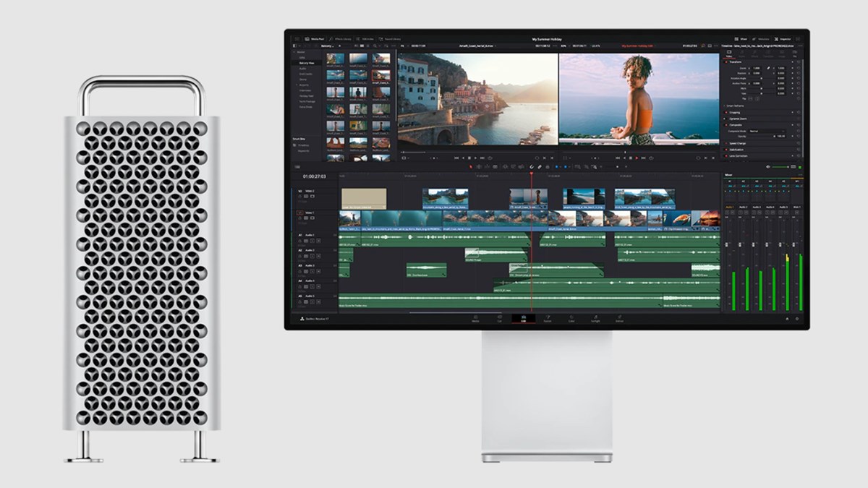Open the Composite Mode dropdown
This screenshot has width=868, height=488.
tap(767, 131)
